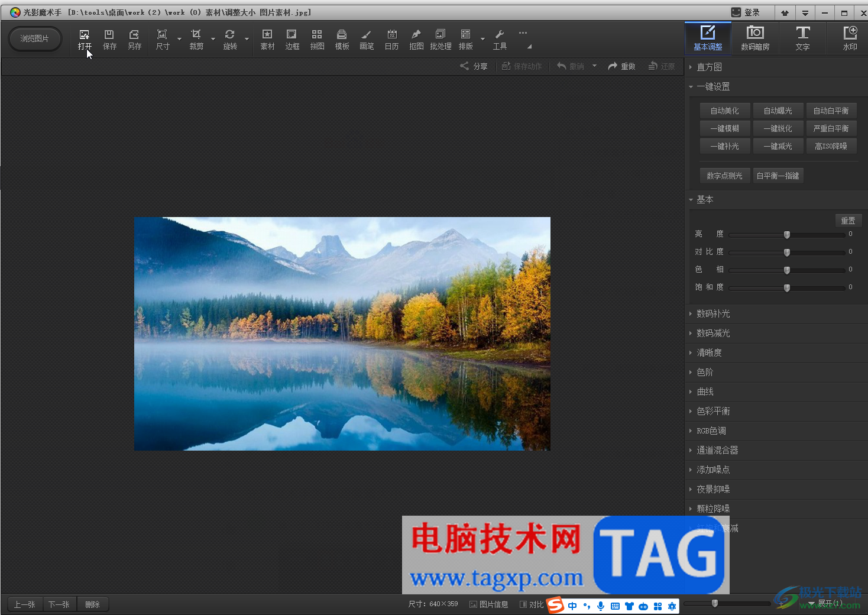Click the 保存 (Save) toolbar icon
868x615 pixels.
(x=109, y=39)
